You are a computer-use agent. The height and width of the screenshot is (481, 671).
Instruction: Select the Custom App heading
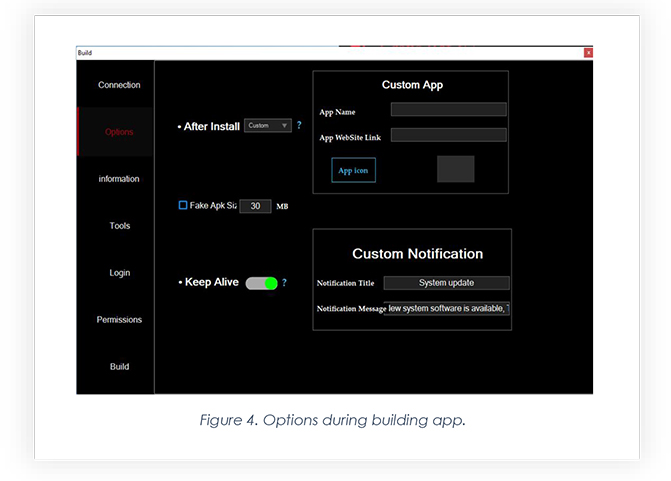click(413, 85)
